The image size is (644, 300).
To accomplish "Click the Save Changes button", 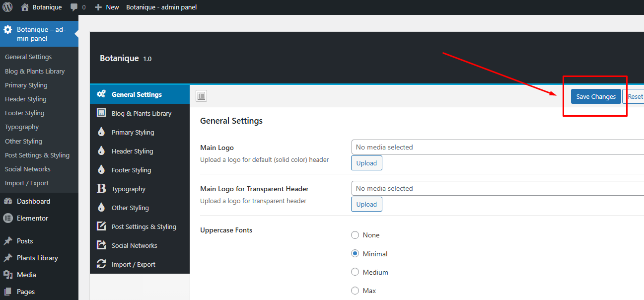I will click(x=596, y=96).
